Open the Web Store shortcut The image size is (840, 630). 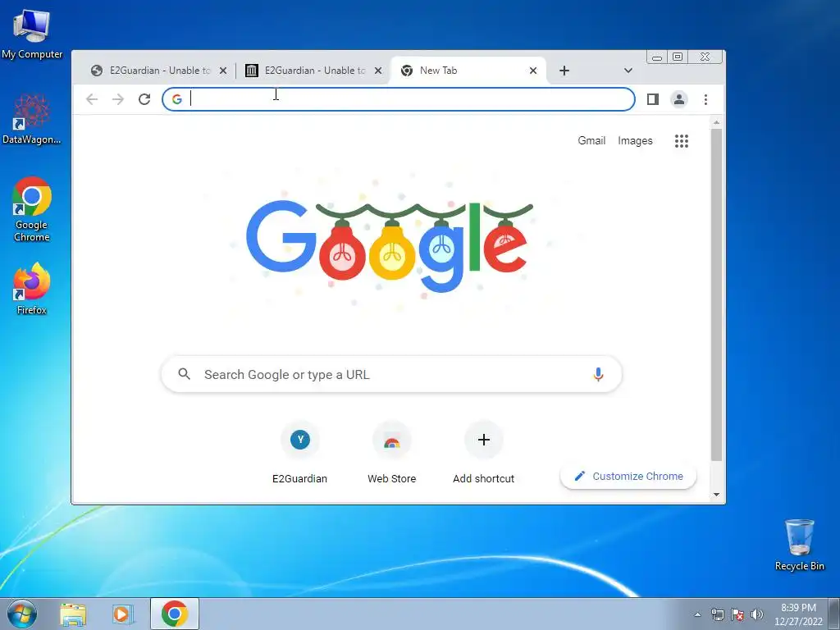(x=391, y=453)
